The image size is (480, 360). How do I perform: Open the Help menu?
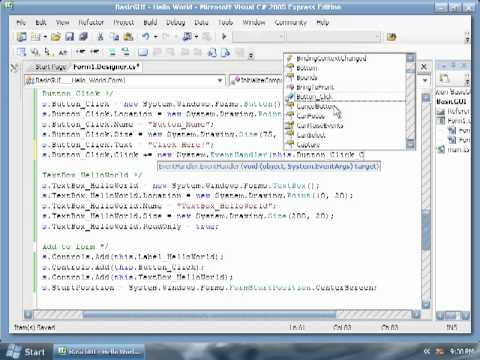322,22
